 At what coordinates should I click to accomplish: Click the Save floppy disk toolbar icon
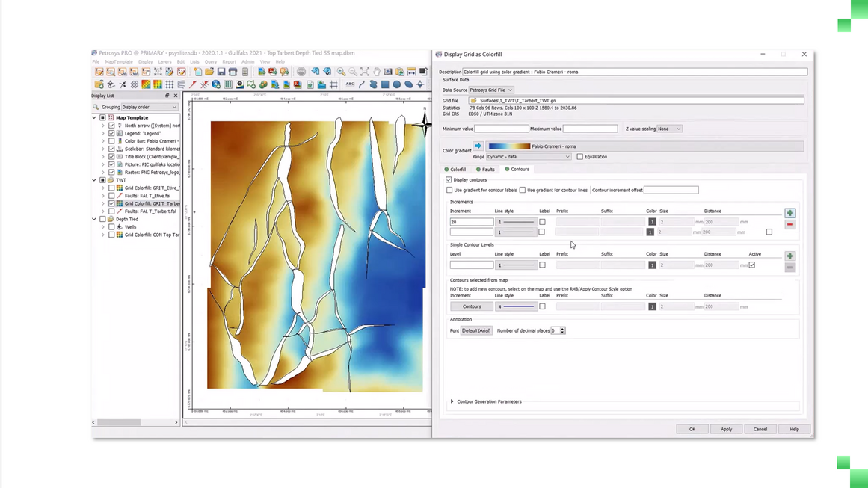pos(221,72)
